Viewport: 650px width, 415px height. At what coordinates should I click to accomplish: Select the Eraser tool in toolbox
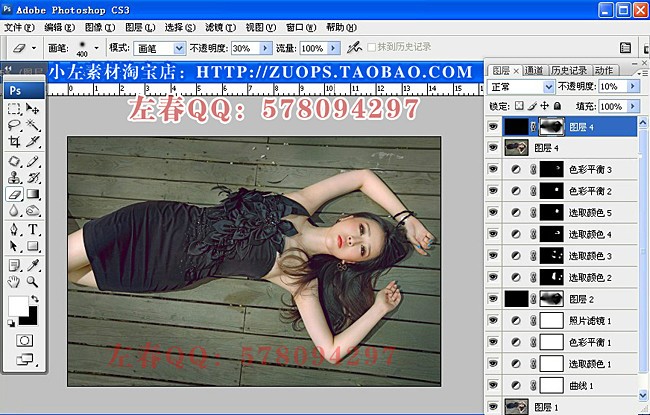14,194
